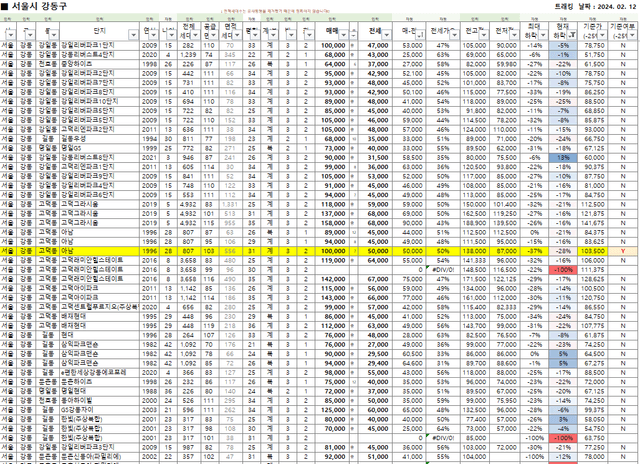Select the 강일리버파크10단지 cell
Viewport: 640px width, 464px height.
[x=99, y=102]
